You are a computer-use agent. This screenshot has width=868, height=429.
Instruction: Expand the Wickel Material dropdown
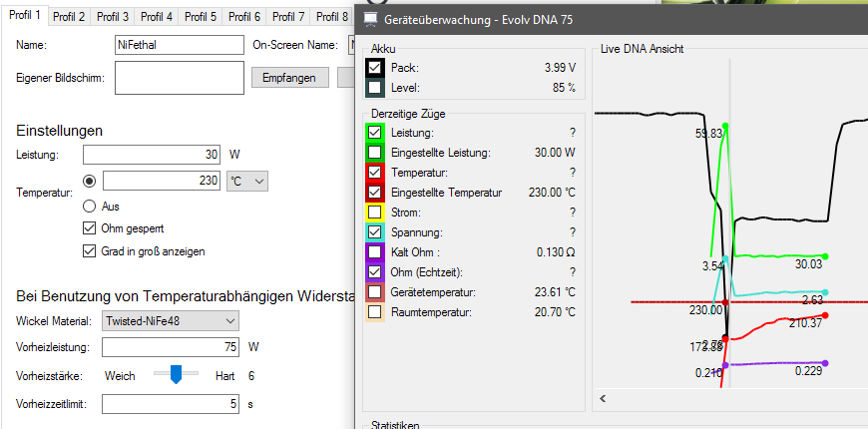point(171,320)
